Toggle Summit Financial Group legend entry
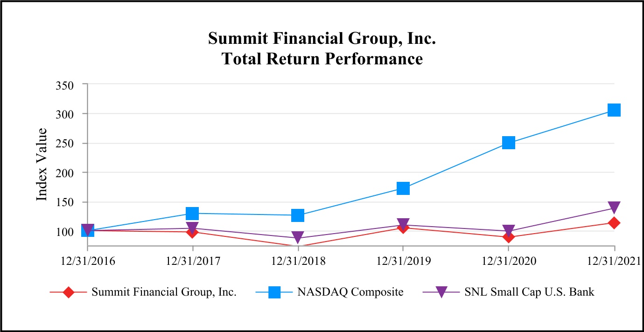This screenshot has height=332, width=644. pyautogui.click(x=164, y=292)
